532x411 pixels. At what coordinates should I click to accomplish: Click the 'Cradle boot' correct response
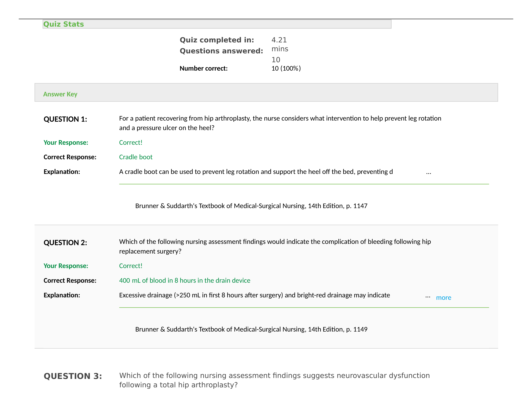pos(136,157)
